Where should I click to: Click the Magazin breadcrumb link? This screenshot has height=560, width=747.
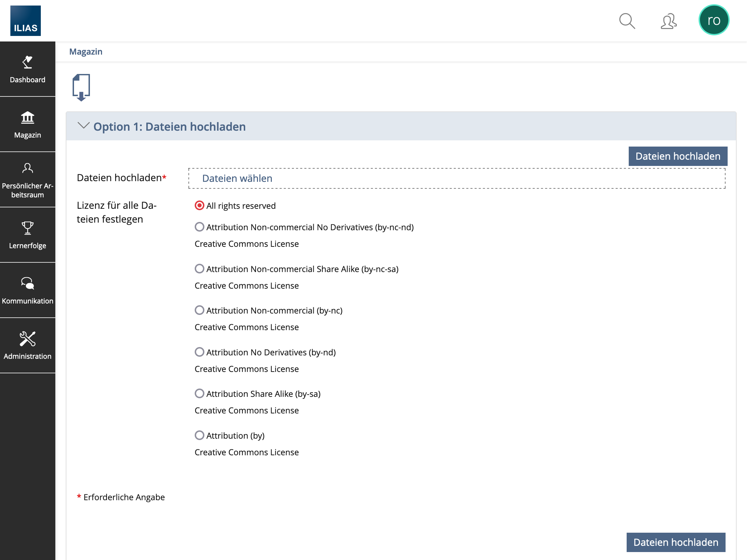coord(86,52)
